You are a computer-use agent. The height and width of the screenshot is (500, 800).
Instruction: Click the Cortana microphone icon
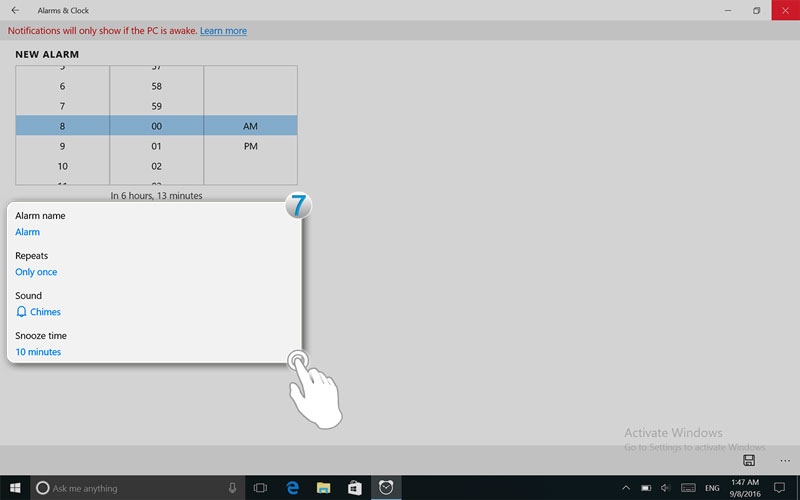tap(232, 488)
